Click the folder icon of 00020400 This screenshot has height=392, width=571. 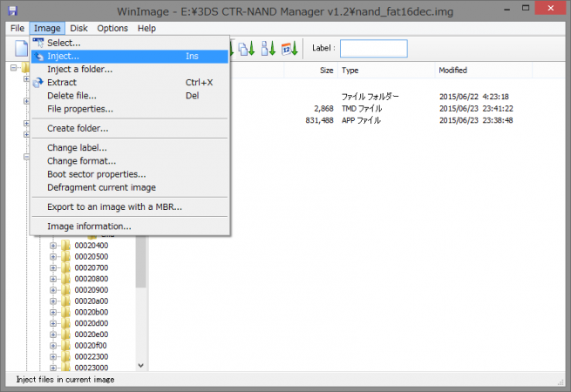click(66, 246)
